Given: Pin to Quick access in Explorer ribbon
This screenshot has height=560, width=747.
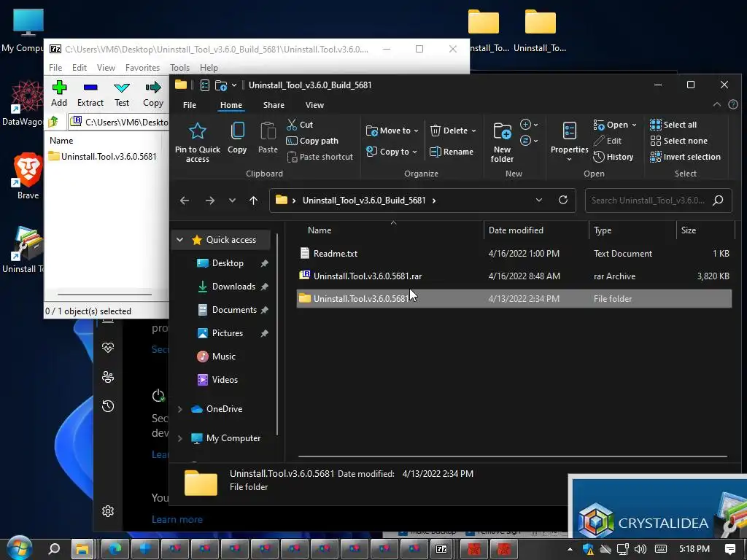Looking at the screenshot, I should point(197,142).
